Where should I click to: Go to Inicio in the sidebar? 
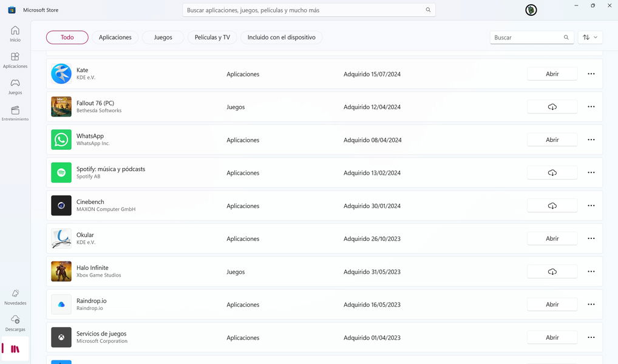click(x=15, y=34)
